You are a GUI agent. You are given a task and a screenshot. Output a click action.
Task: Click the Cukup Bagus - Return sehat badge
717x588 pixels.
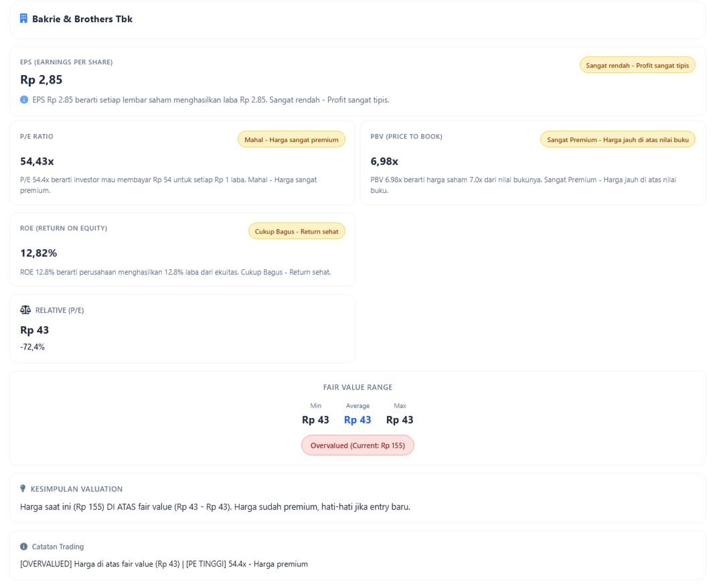click(x=297, y=231)
